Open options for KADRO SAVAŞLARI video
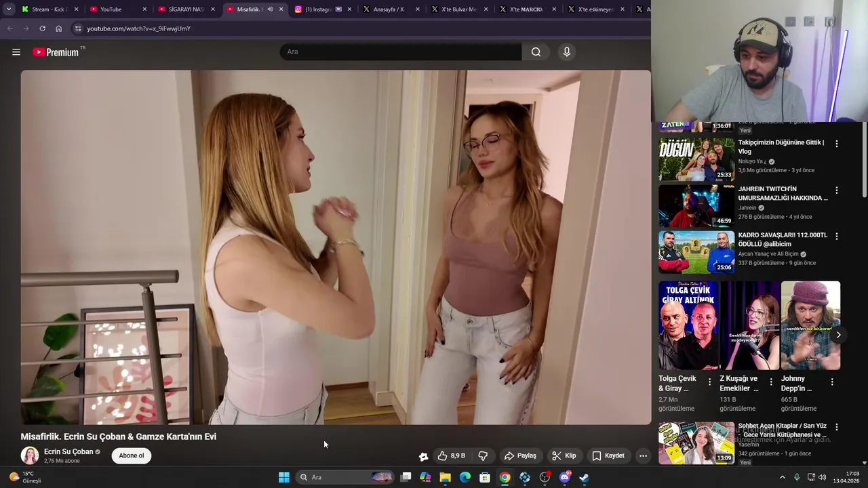Viewport: 868px width, 488px height. pos(837,237)
